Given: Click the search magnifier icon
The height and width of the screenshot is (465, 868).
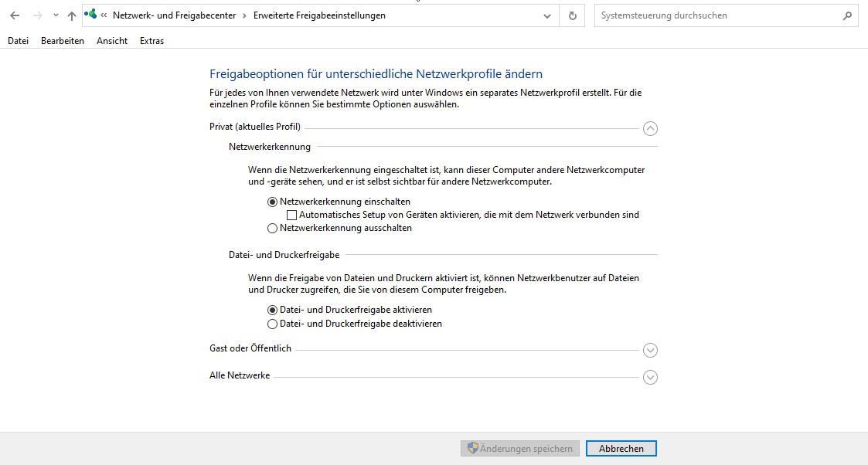Looking at the screenshot, I should 847,15.
